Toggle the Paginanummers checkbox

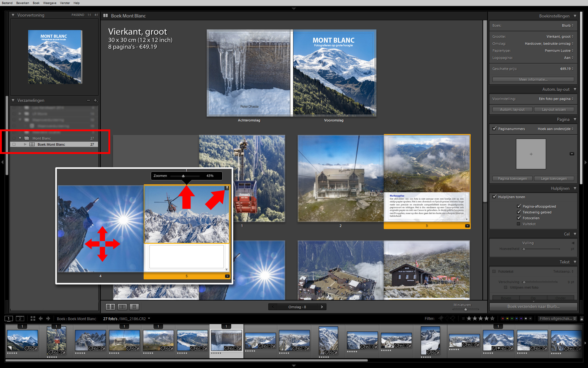(x=494, y=129)
